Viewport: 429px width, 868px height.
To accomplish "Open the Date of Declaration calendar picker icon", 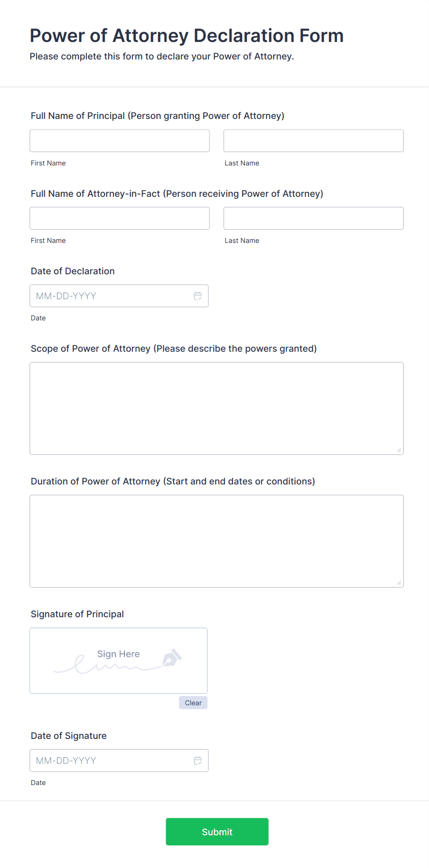I will coord(198,296).
